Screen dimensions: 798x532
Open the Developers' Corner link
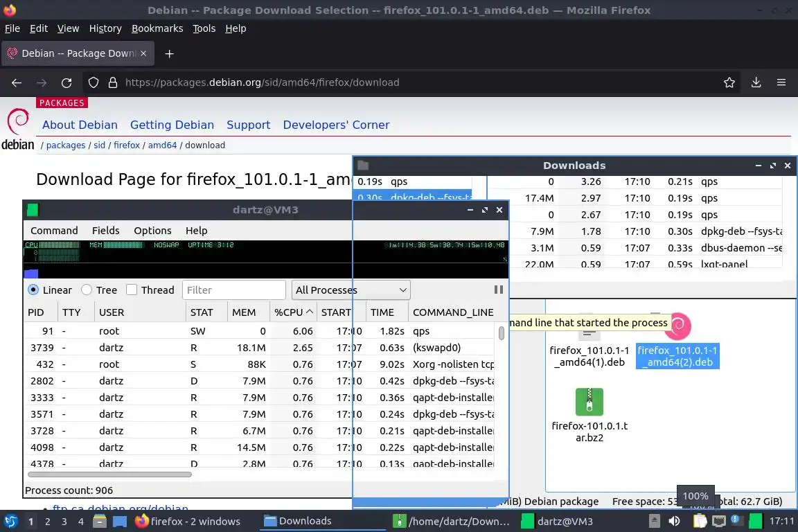pyautogui.click(x=337, y=125)
